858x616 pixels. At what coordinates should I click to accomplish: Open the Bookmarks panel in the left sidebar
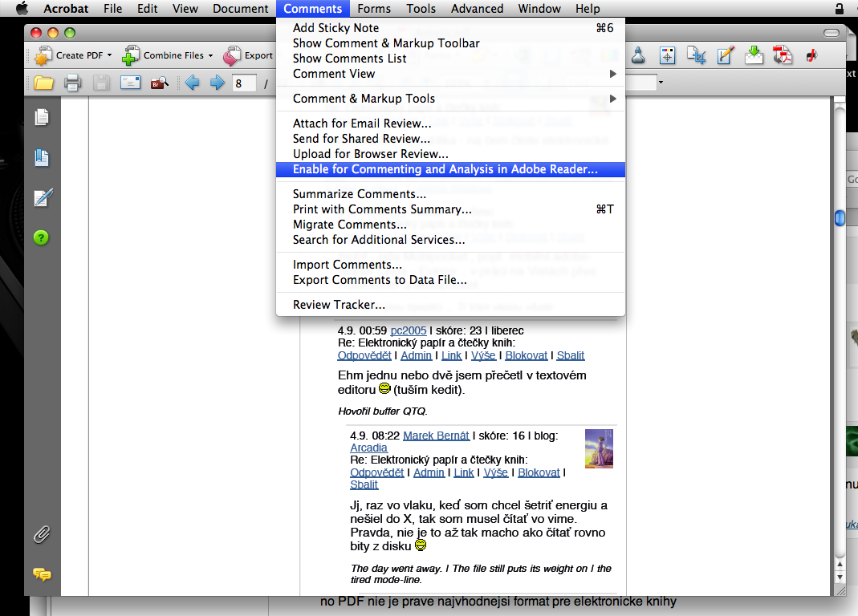tap(42, 157)
